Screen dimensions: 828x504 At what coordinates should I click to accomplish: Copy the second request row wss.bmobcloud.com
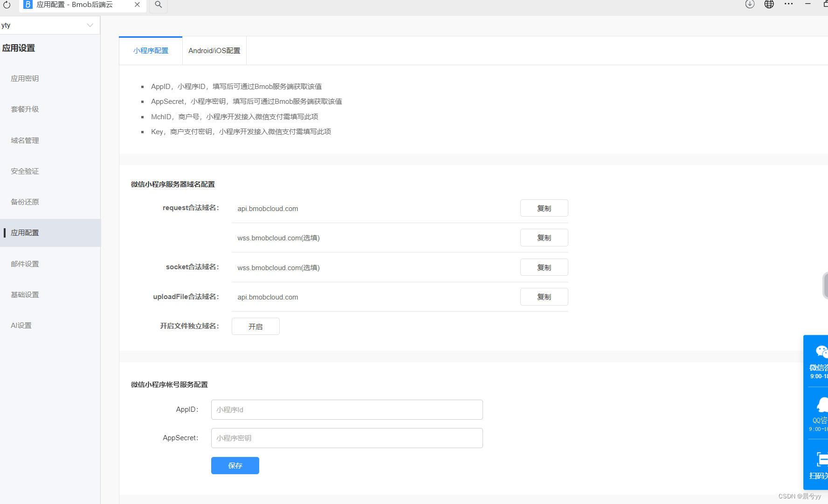544,238
